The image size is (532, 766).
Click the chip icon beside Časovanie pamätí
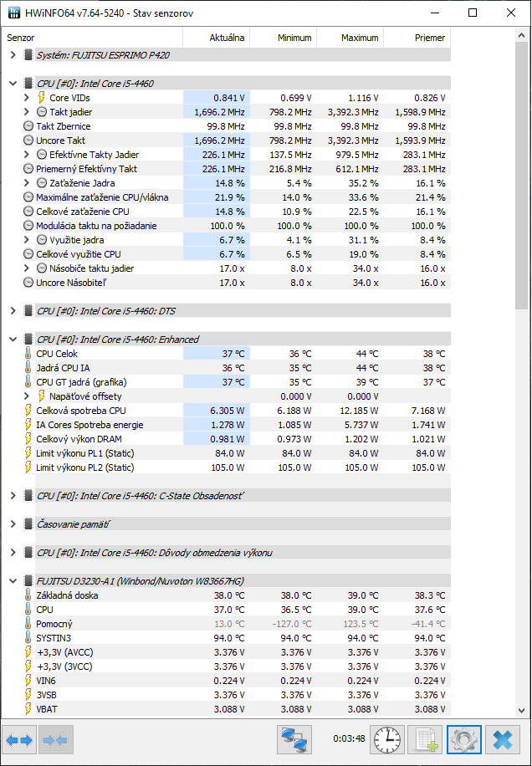pyautogui.click(x=28, y=524)
